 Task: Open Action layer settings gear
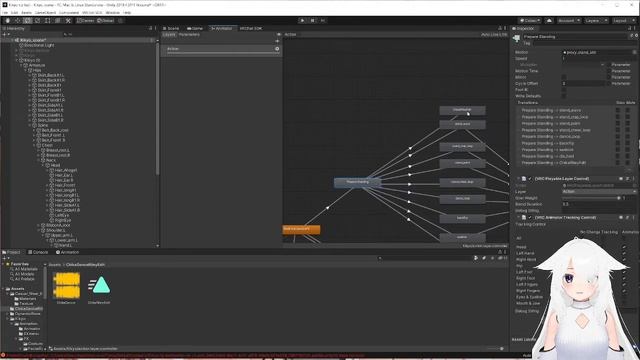277,49
